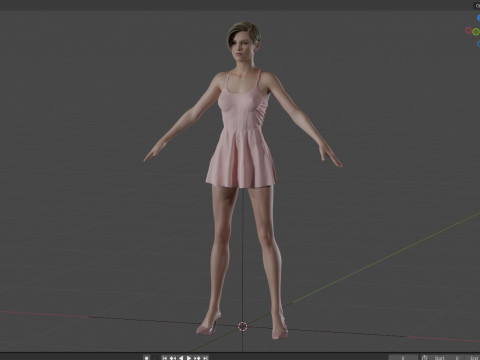Toggle the preview range clock icon
The width and height of the screenshot is (480, 360).
pos(425,358)
